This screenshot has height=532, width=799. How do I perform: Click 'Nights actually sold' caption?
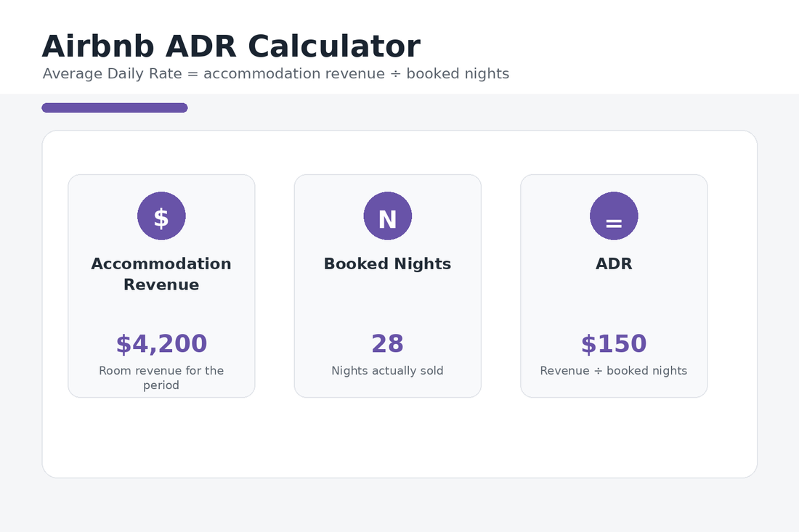pyautogui.click(x=388, y=371)
